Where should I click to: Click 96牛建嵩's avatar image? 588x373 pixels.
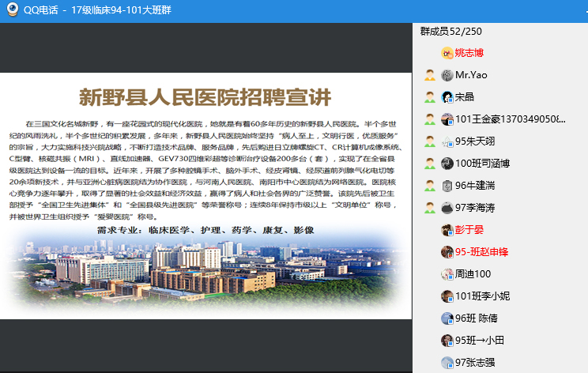pos(447,186)
